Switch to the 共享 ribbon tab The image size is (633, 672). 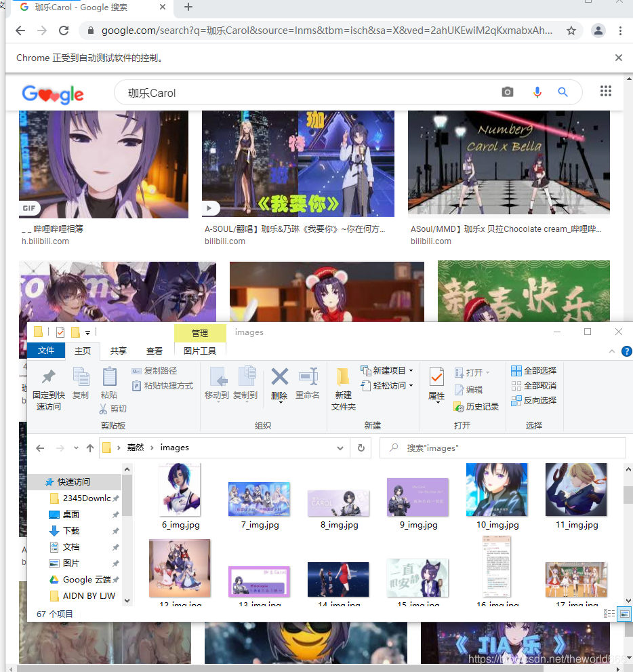(118, 351)
